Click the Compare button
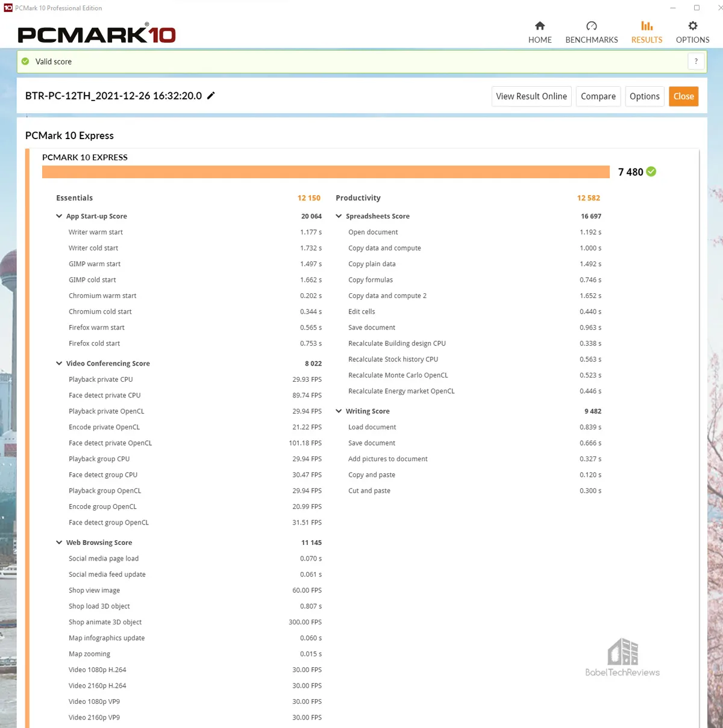723x728 pixels. (598, 96)
